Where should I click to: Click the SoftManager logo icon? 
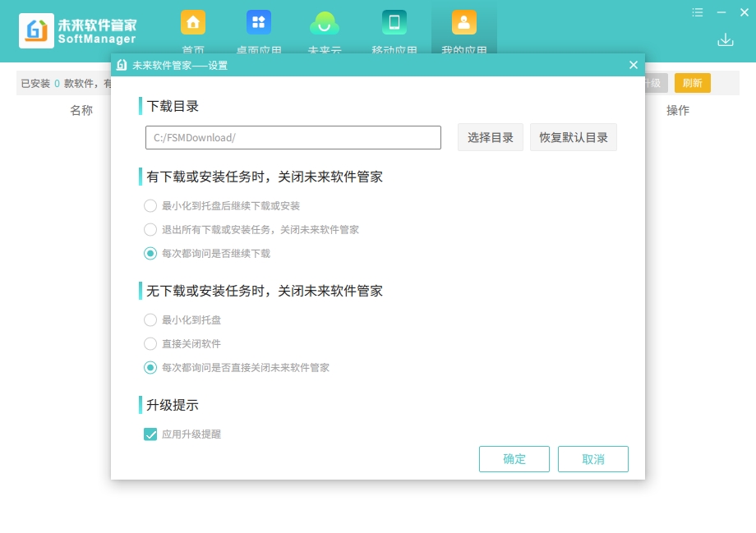pos(37,30)
